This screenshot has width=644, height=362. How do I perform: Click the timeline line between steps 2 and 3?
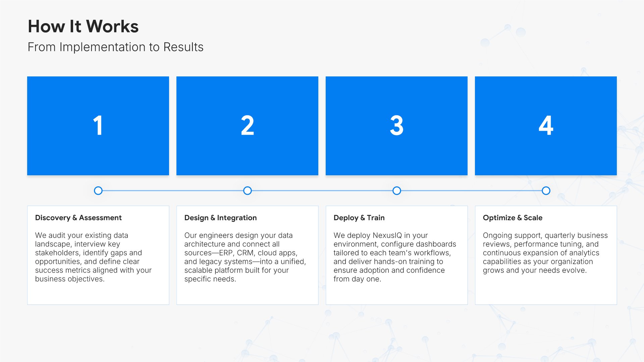(x=322, y=191)
